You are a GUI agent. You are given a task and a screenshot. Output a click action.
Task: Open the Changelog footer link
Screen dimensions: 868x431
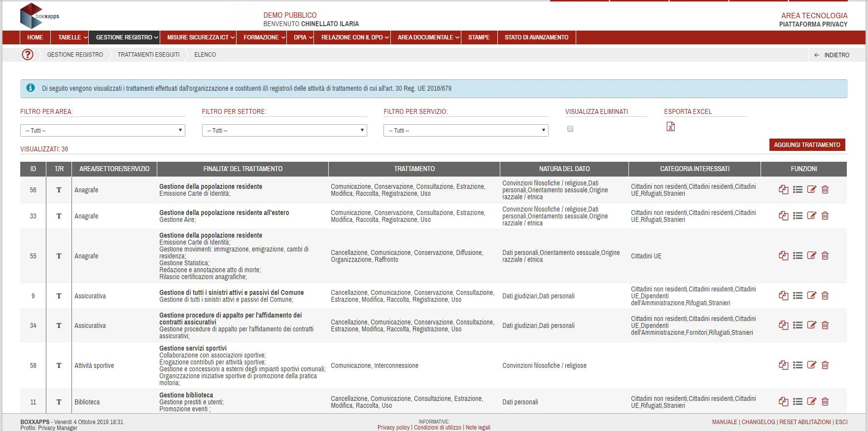click(759, 422)
